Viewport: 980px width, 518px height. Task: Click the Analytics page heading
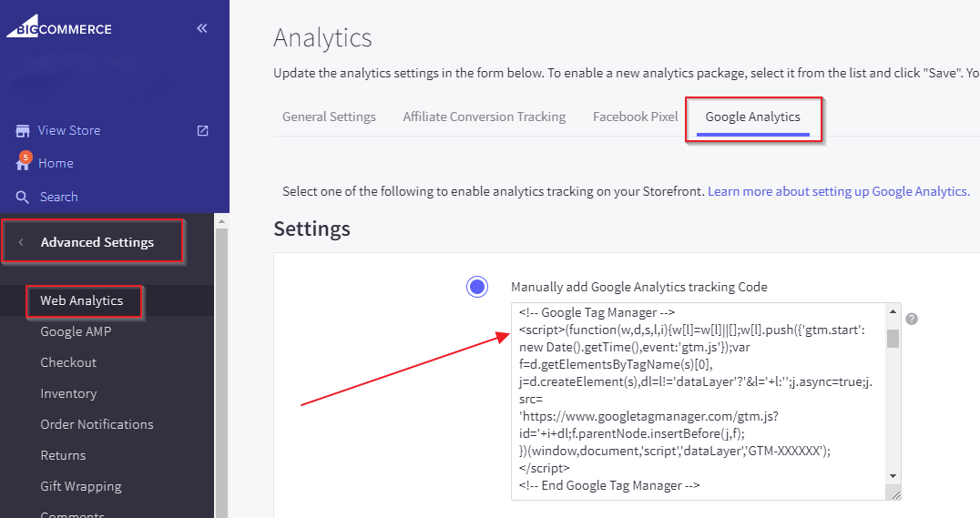(322, 38)
